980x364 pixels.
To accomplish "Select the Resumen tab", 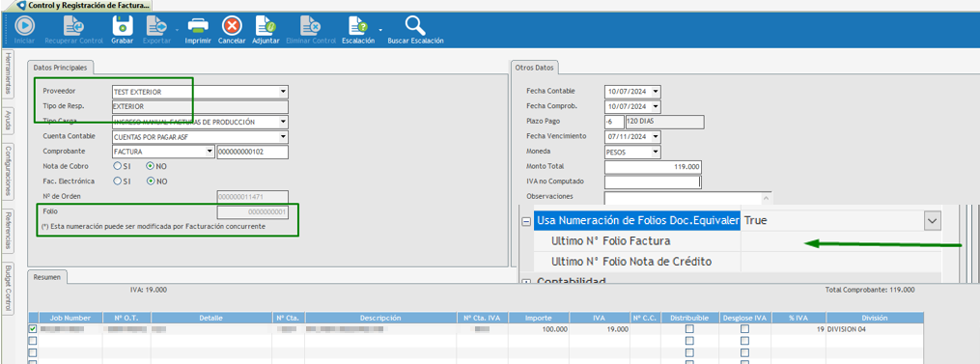I will click(x=47, y=276).
